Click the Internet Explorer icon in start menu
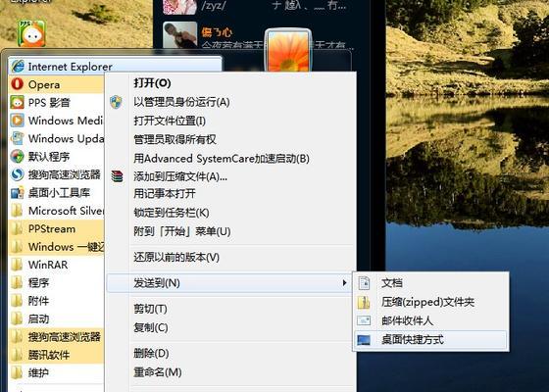This screenshot has width=549, height=392. [x=18, y=66]
